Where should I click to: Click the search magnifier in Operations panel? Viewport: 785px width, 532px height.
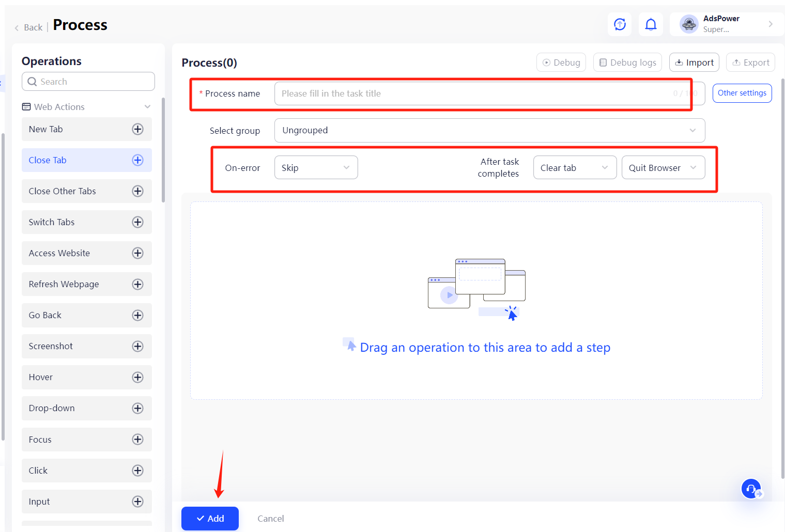[x=32, y=81]
